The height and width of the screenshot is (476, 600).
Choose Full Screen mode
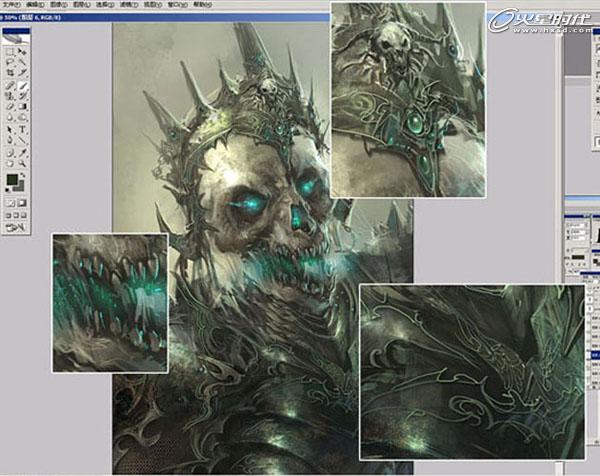(23, 215)
